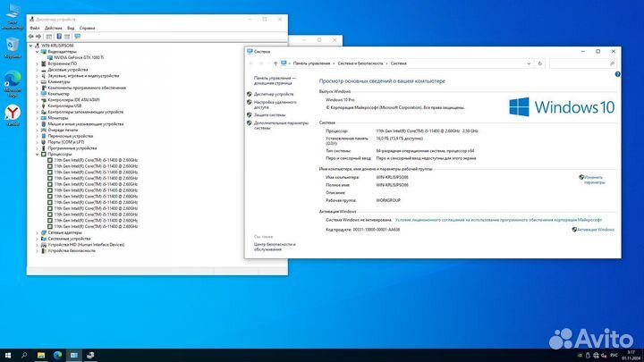This screenshot has width=644, height=362.
Task: Open taskbar search magnifier
Action: [24, 355]
